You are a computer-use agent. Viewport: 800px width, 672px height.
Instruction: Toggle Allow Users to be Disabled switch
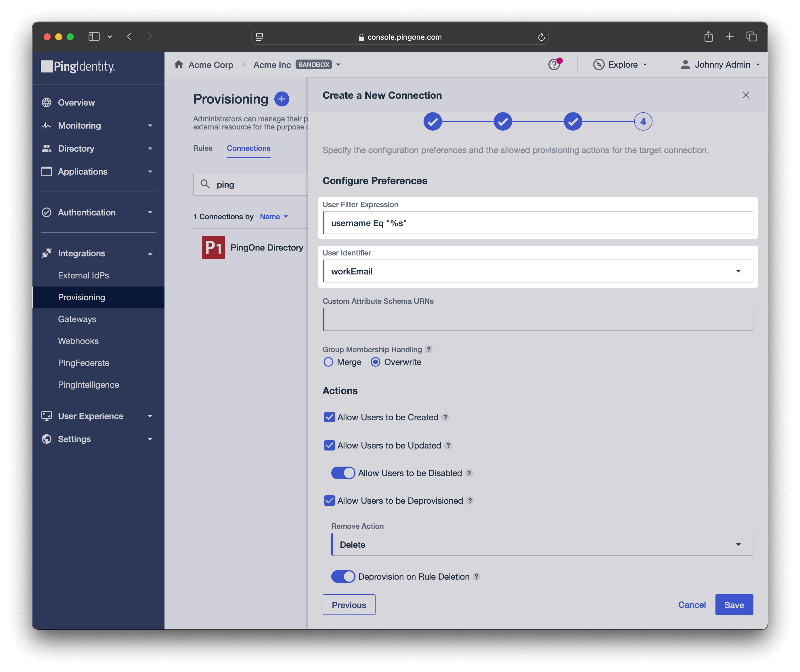(343, 473)
